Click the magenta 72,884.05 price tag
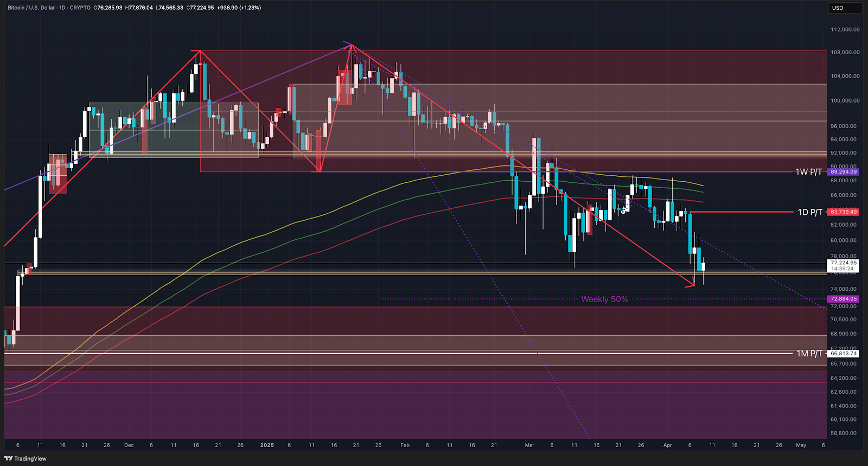Viewport: 868px width, 466px height. 844,299
